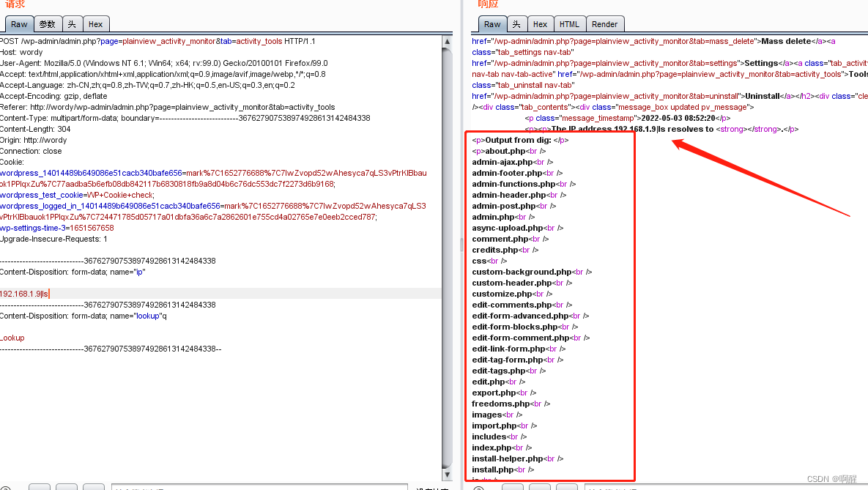The image size is (868, 490).
Task: Click import.php in the response
Action: coord(494,426)
